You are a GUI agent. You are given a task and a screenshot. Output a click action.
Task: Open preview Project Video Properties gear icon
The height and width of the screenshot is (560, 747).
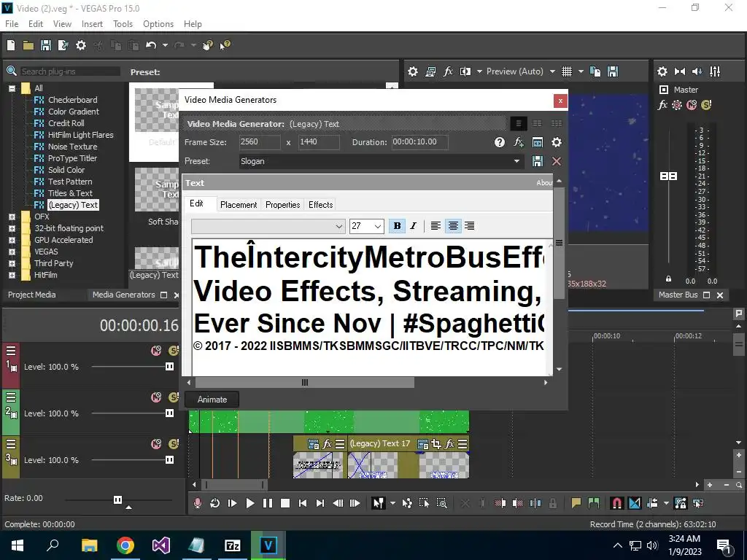pos(413,71)
